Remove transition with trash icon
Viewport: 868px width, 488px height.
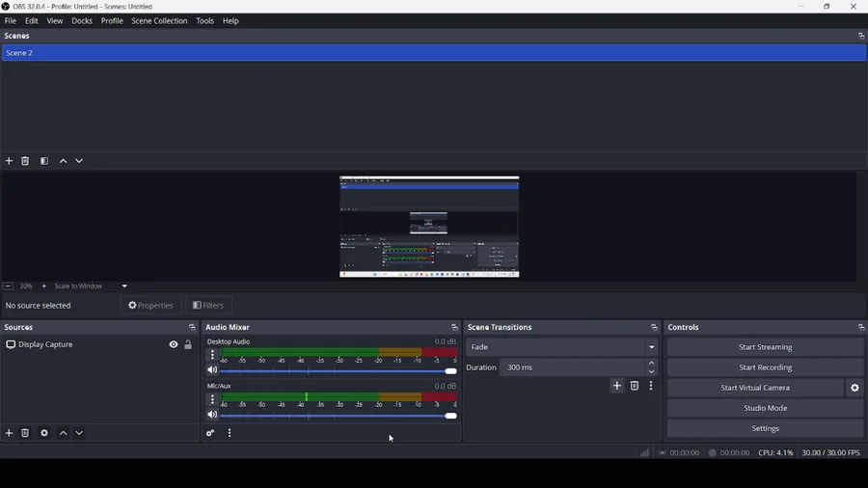click(x=635, y=386)
